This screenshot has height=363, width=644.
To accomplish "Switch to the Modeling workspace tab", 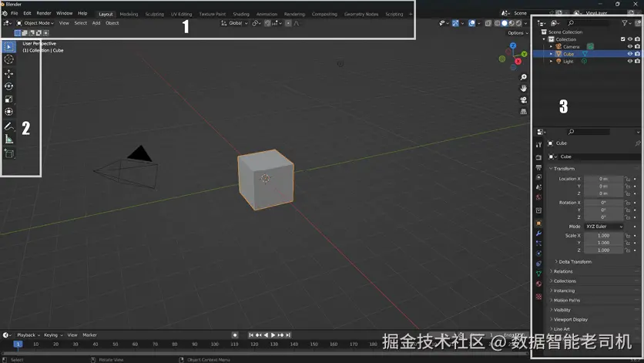I will pos(129,14).
